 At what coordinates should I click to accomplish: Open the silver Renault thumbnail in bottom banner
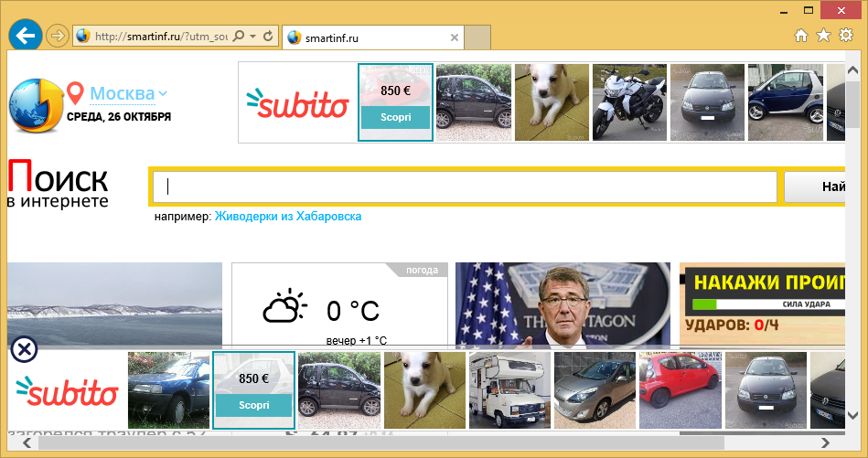coord(595,390)
